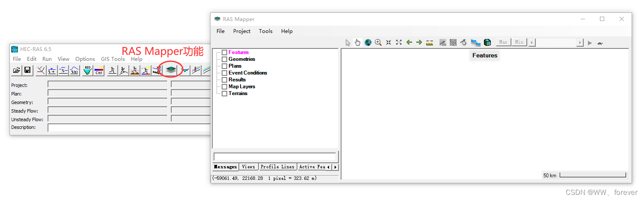View cross sections icon in HEC-RAS
This screenshot has width=644, height=200.
(x=184, y=70)
